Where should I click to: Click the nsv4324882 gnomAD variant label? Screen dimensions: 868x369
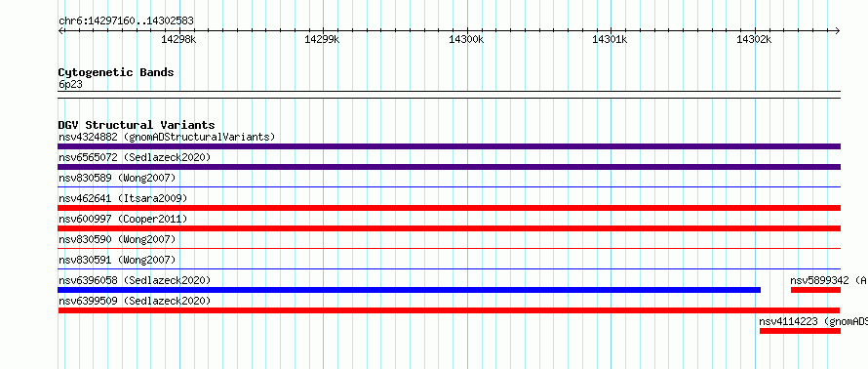coord(167,137)
